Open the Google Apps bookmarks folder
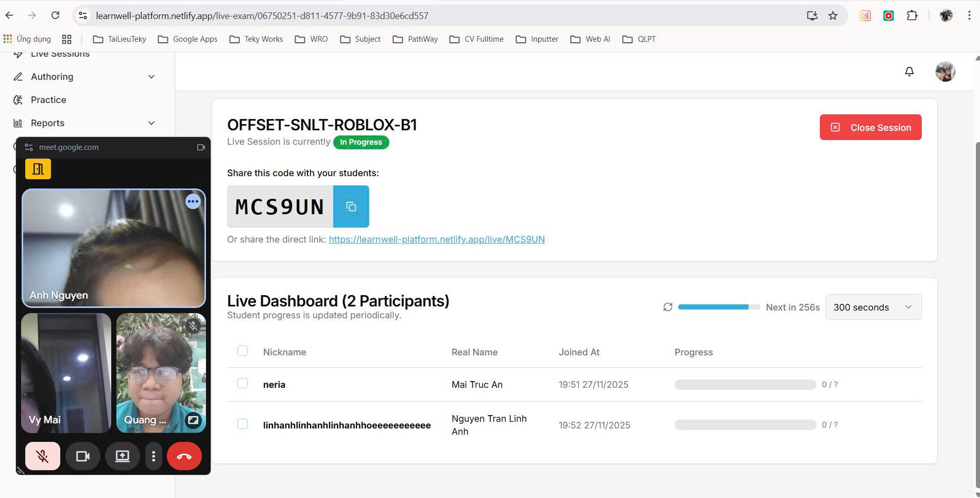Image resolution: width=980 pixels, height=498 pixels. tap(188, 39)
